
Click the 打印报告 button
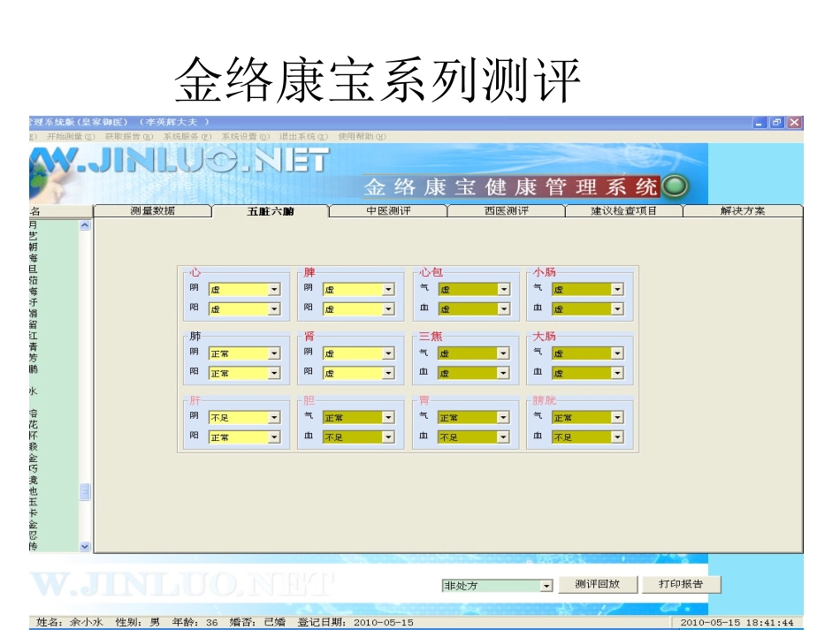click(x=681, y=584)
